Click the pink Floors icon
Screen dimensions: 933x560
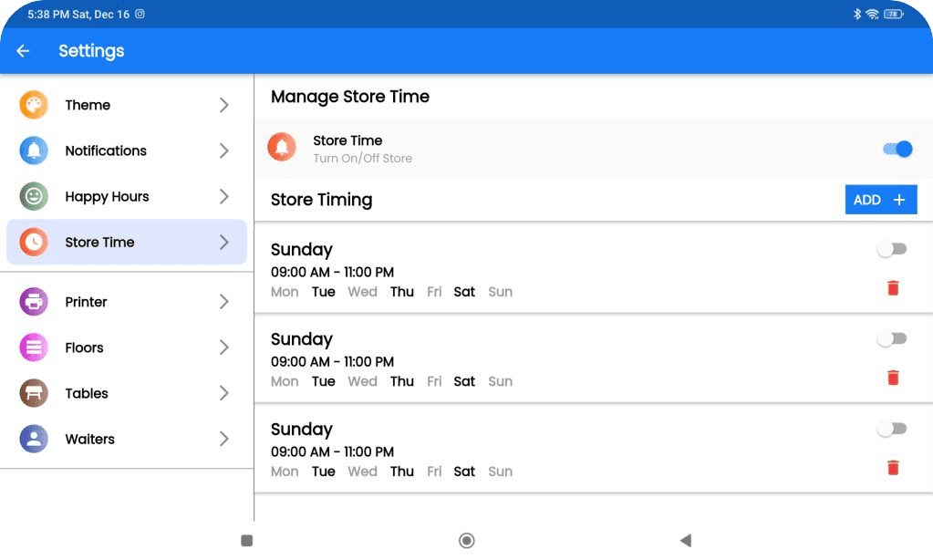coord(34,347)
